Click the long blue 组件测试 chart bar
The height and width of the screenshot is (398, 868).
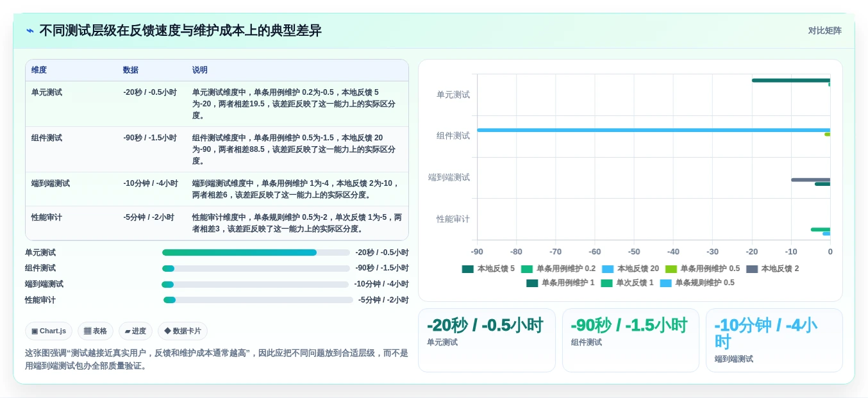[653, 130]
